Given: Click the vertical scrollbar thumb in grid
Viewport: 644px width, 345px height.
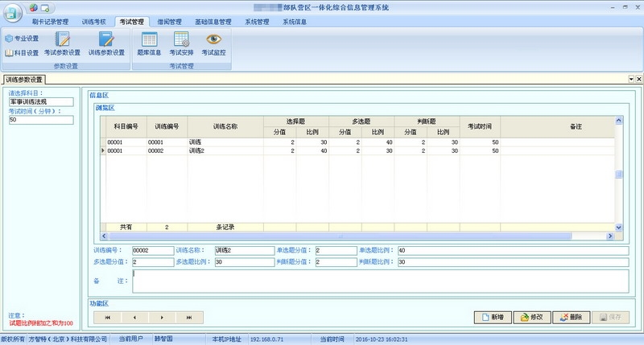Looking at the screenshot, I should tap(618, 175).
